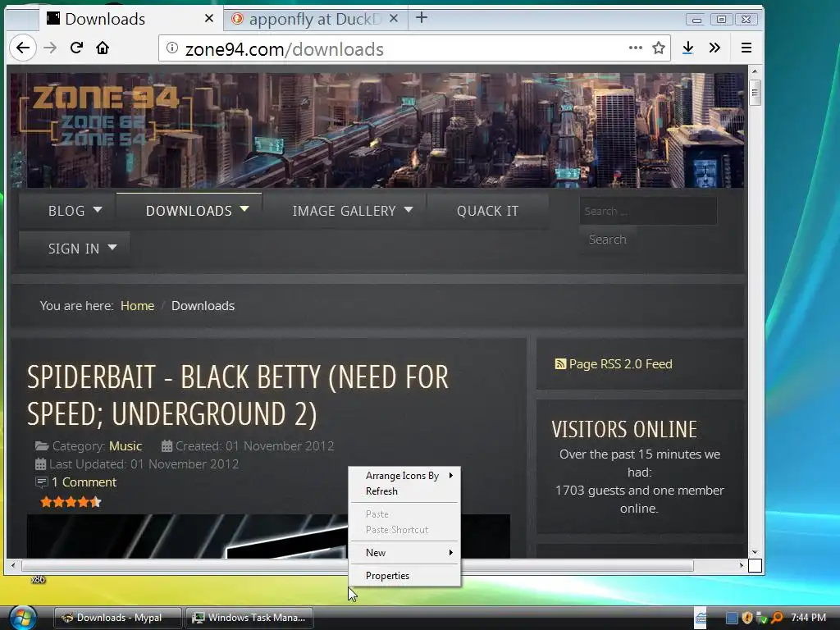Viewport: 840px width, 630px height.
Task: Click the 7:44 PM taskbar clock
Action: tap(808, 618)
